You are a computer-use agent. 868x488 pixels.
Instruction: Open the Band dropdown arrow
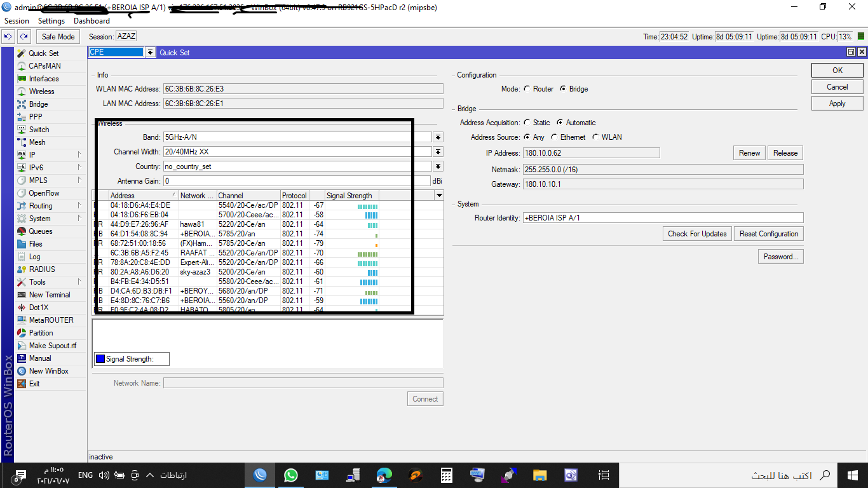pos(438,137)
